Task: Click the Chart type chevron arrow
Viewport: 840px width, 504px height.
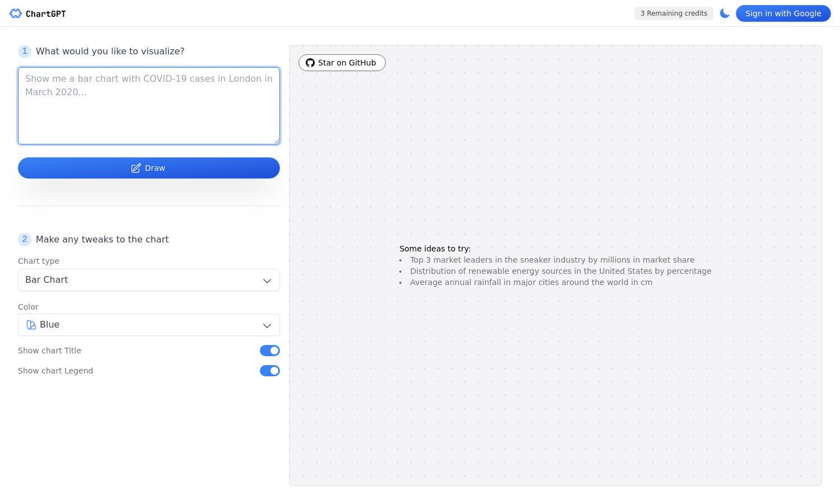Action: 267,281
